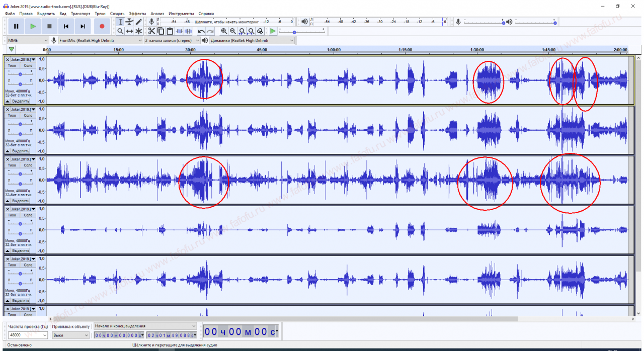Open the Эффекты menu

pyautogui.click(x=137, y=14)
